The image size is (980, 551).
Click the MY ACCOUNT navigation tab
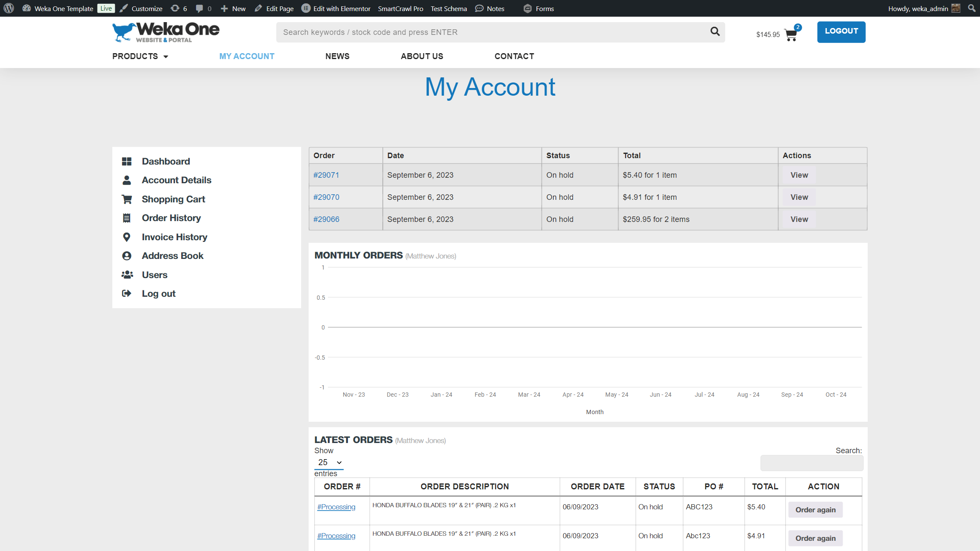pyautogui.click(x=246, y=57)
